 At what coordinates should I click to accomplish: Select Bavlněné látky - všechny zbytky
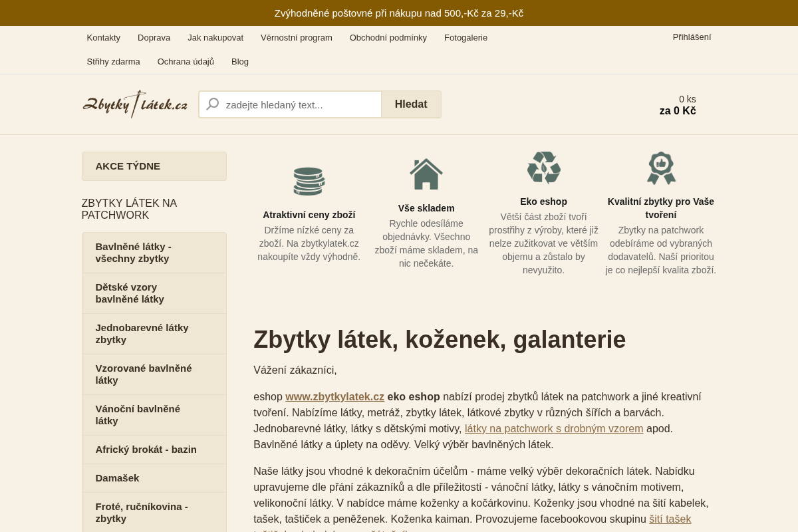click(154, 253)
